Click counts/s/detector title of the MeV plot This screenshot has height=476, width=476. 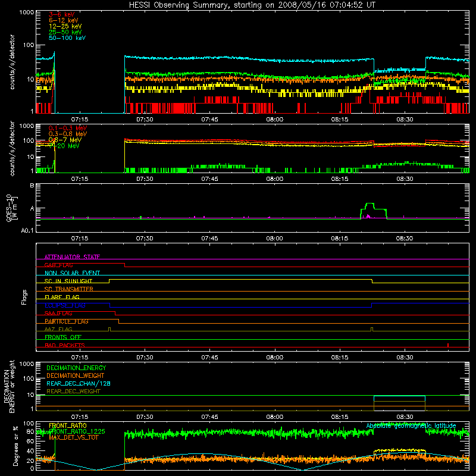pos(12,148)
